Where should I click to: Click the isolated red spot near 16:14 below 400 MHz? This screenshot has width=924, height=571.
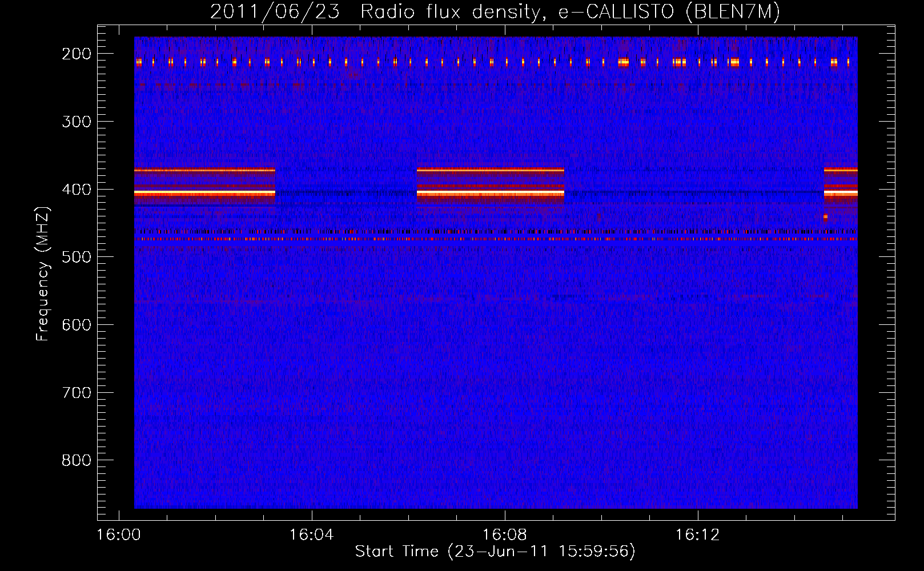click(x=826, y=217)
